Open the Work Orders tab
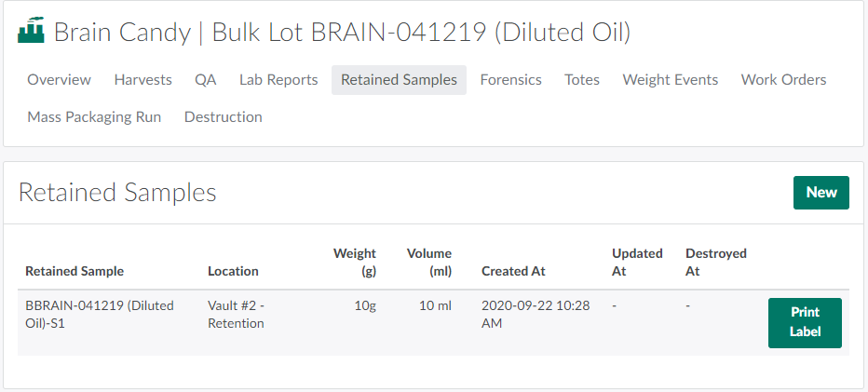 coord(783,80)
